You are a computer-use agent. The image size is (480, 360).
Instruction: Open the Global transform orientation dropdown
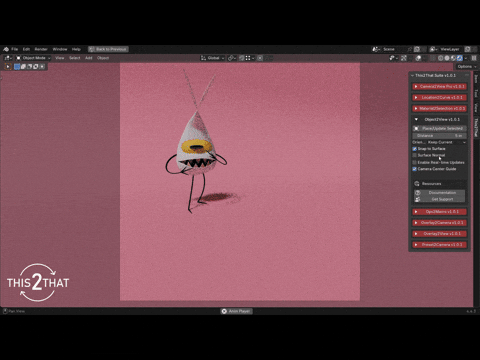[213, 58]
